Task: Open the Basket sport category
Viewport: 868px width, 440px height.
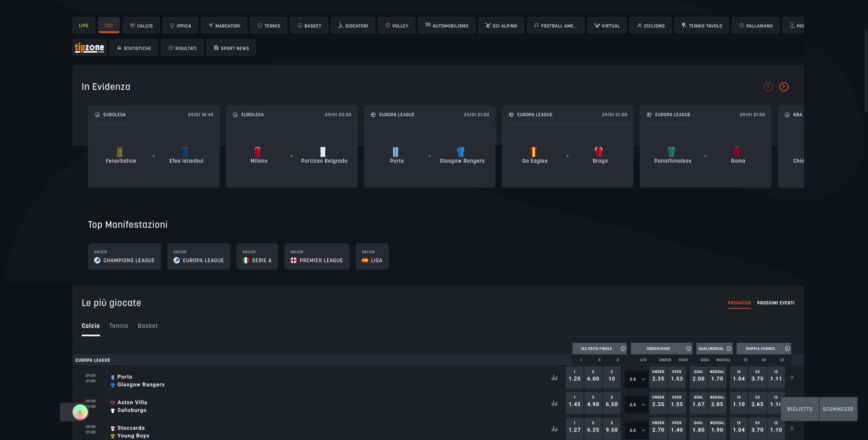Action: pyautogui.click(x=309, y=26)
